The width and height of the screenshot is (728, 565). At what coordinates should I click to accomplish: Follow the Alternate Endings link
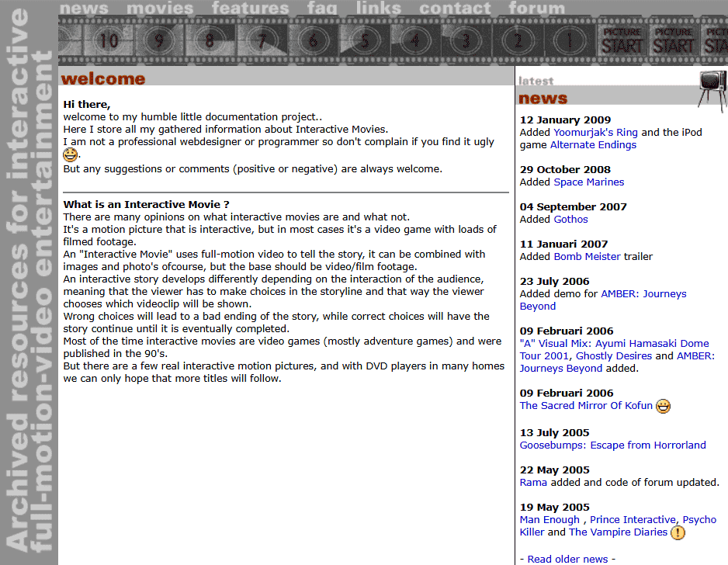click(x=593, y=145)
